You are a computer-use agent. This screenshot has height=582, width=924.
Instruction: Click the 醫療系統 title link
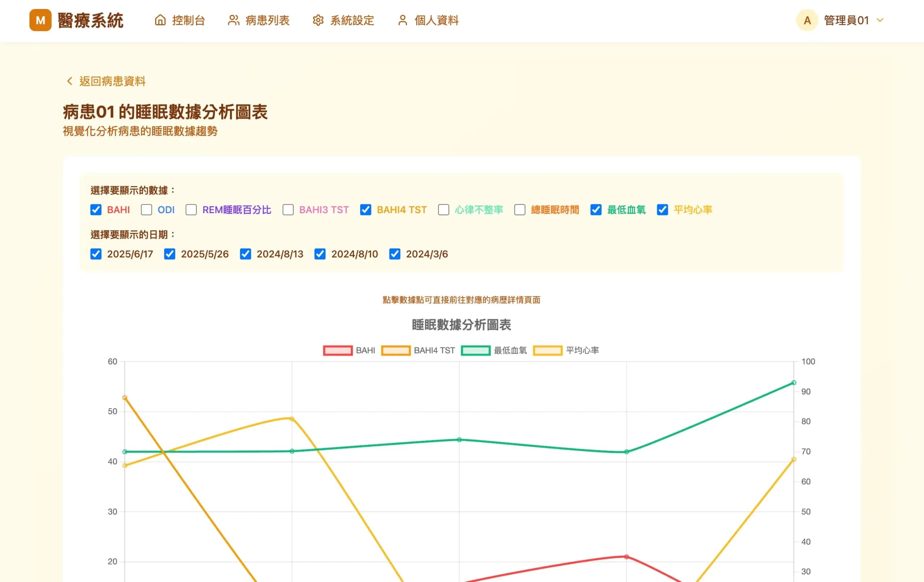(91, 20)
